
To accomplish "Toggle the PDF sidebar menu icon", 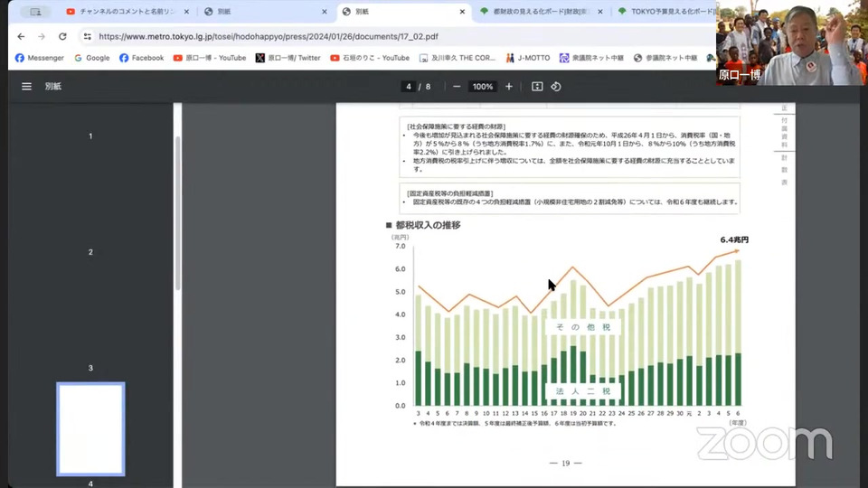I will point(26,87).
